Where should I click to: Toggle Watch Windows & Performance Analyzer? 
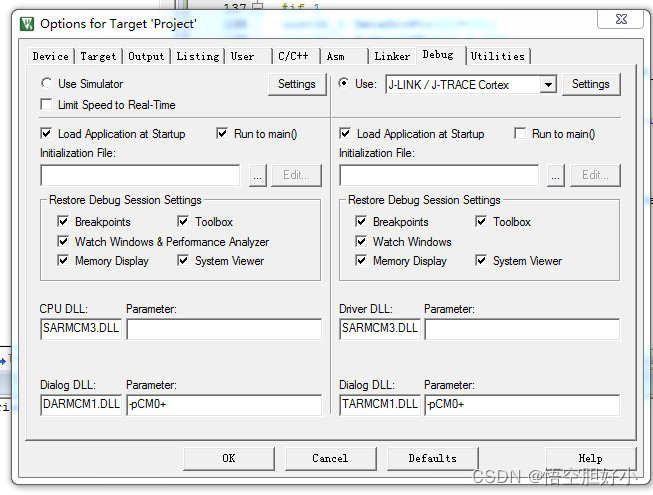tap(63, 241)
